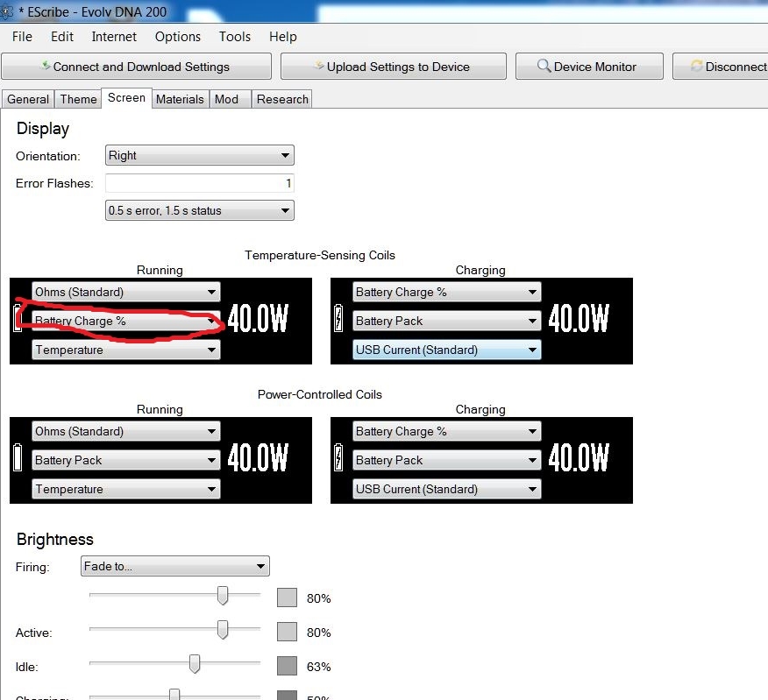Open the Internet menu
The height and width of the screenshot is (700, 768).
(x=114, y=37)
